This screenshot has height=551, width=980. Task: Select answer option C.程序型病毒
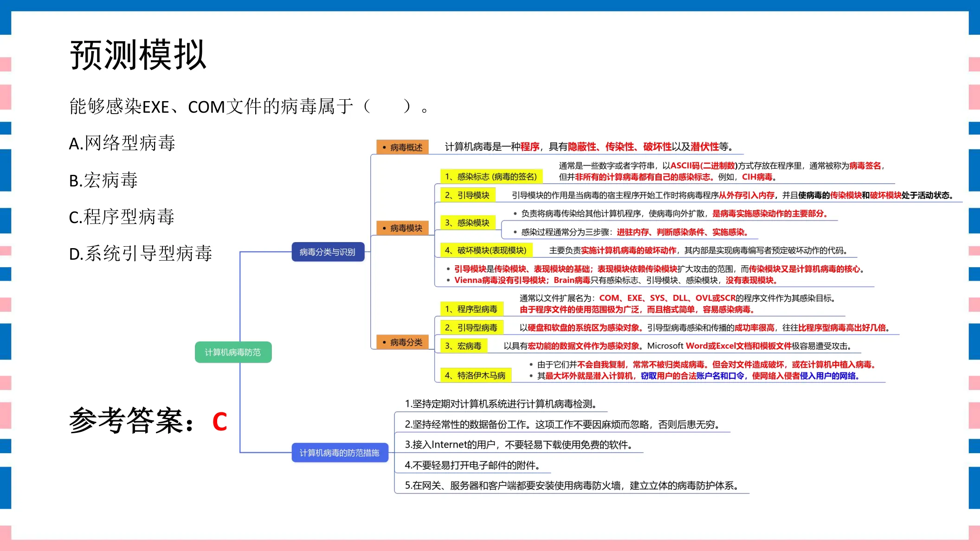(x=122, y=217)
